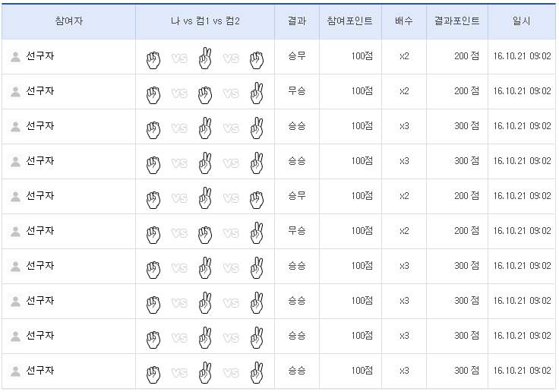Click the 결과 column header
Image resolution: width=559 pixels, height=392 pixels.
click(x=297, y=21)
